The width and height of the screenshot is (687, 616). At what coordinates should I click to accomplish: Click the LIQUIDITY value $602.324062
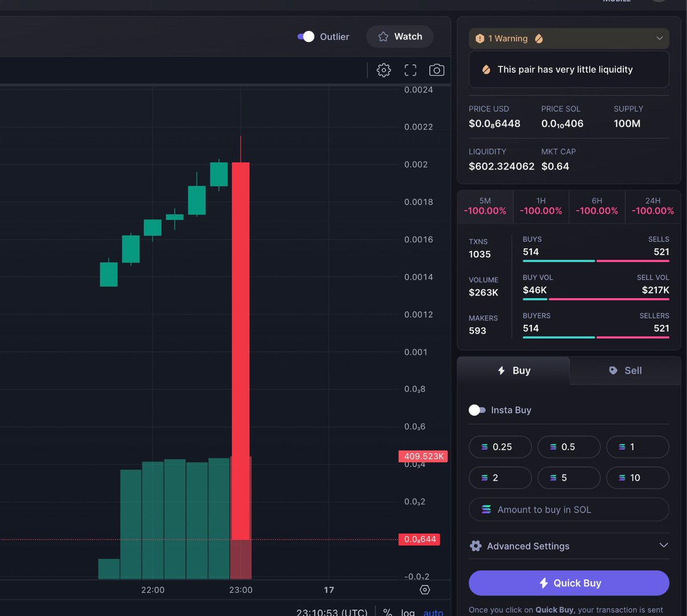502,167
